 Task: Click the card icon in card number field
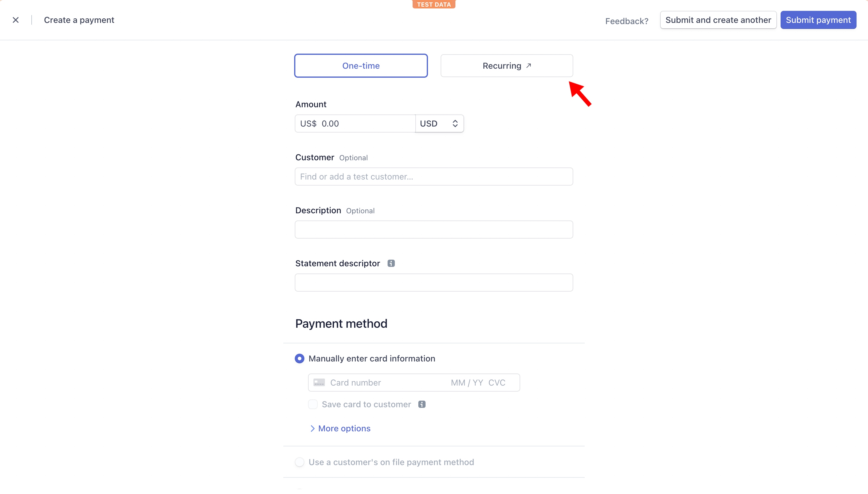(x=319, y=382)
